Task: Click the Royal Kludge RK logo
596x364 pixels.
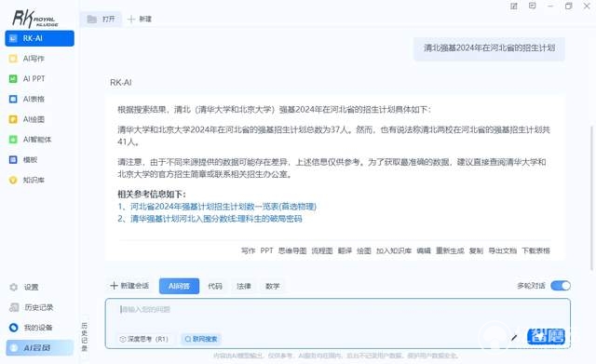Action: (x=35, y=19)
